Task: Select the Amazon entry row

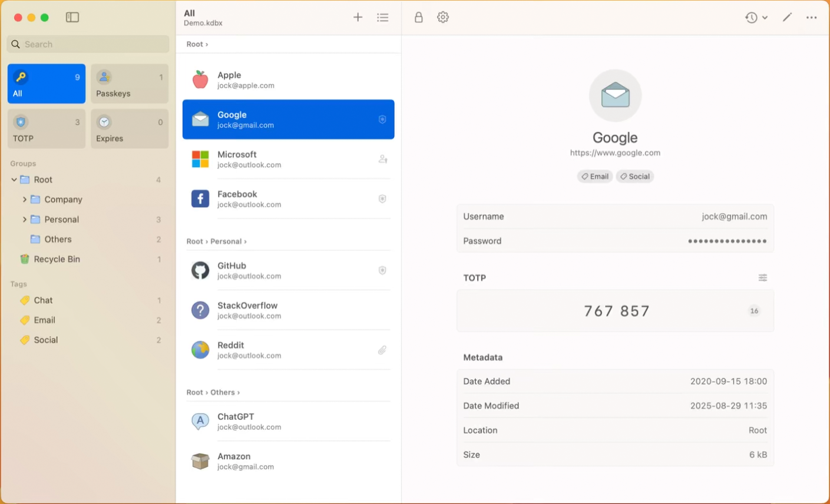Action: point(288,460)
